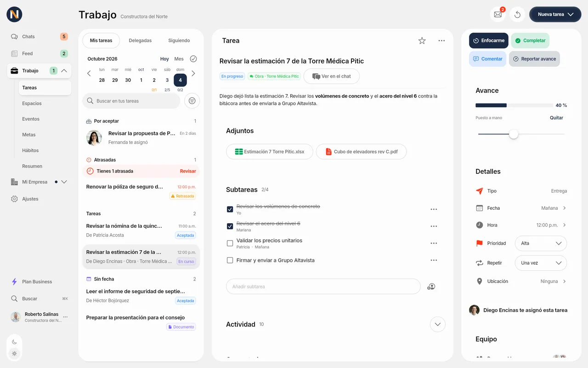Uncheck Revisar el acero del nivel 6 subtask

[230, 226]
